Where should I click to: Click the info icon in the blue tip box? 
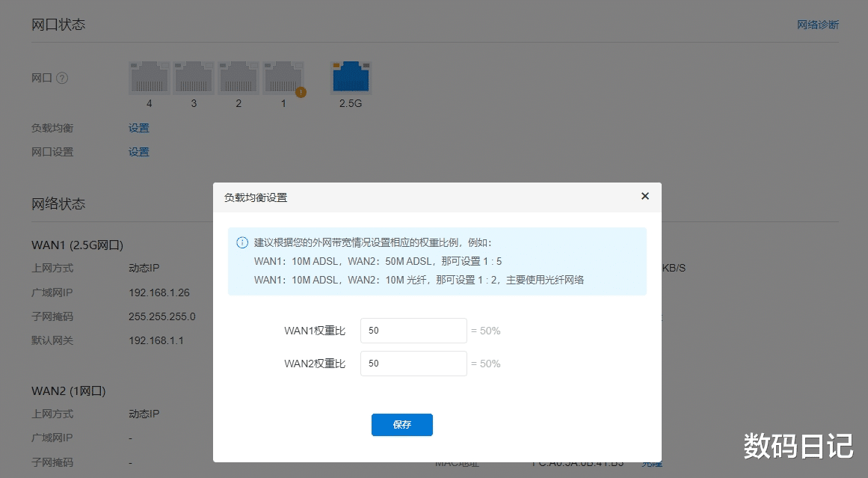(242, 242)
